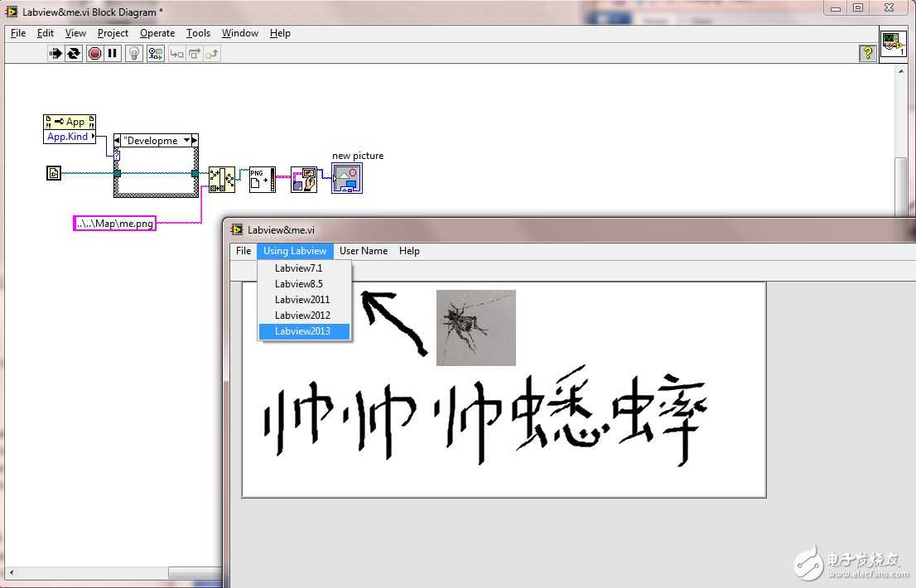916x588 pixels.
Task: Click the Block Diagram vertical scrollbar thumb
Action: pyautogui.click(x=901, y=187)
